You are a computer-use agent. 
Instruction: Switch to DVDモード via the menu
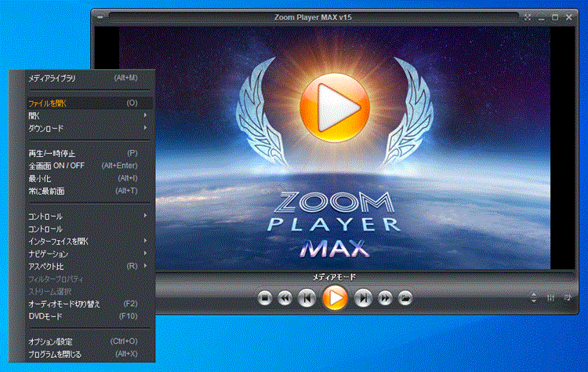(89, 316)
